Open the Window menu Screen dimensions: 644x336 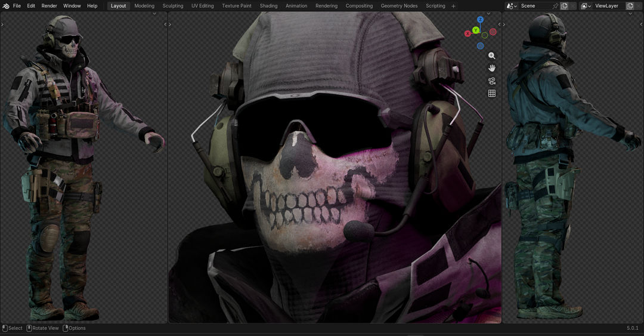[x=72, y=6]
